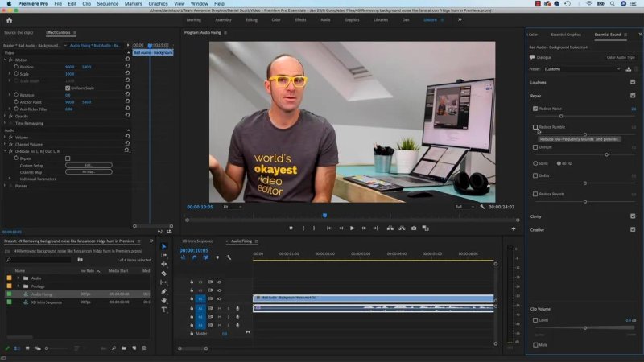This screenshot has width=644, height=362.
Task: Export frame with camera icon
Action: click(x=414, y=228)
